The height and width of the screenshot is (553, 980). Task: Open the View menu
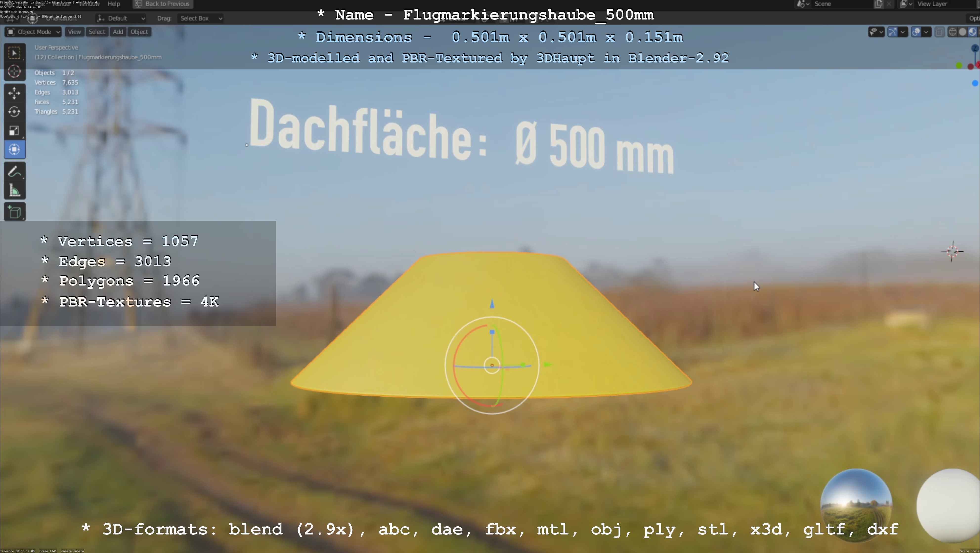point(74,32)
